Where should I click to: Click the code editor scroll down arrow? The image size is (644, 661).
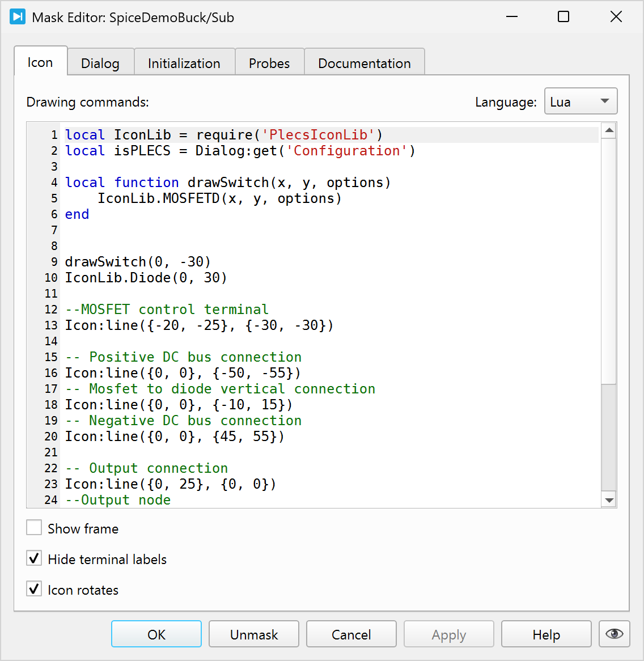tap(609, 500)
